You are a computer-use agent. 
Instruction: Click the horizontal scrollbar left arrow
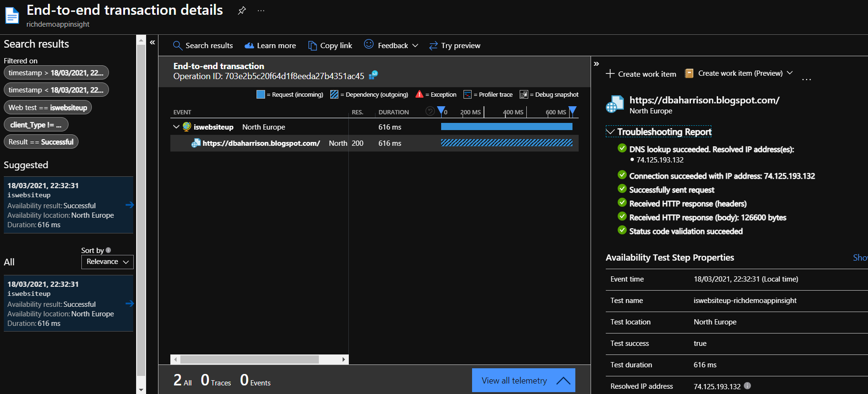pos(175,359)
